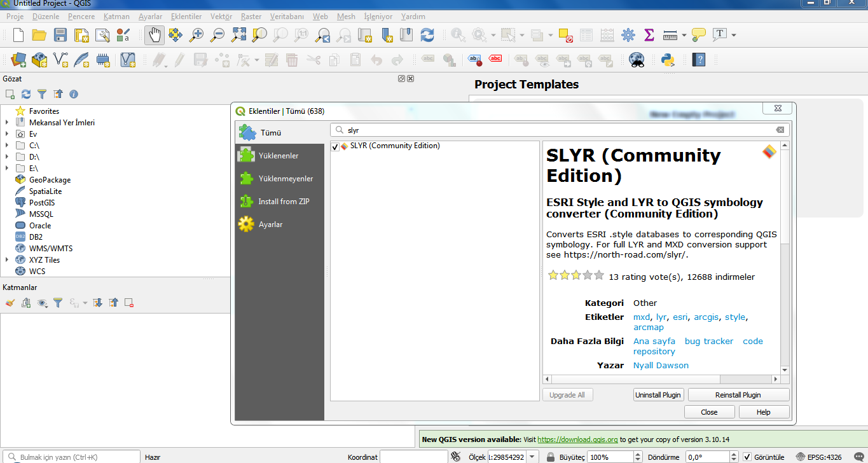Open the Vektör menu
Screen dimensions: 868x463
(x=221, y=17)
